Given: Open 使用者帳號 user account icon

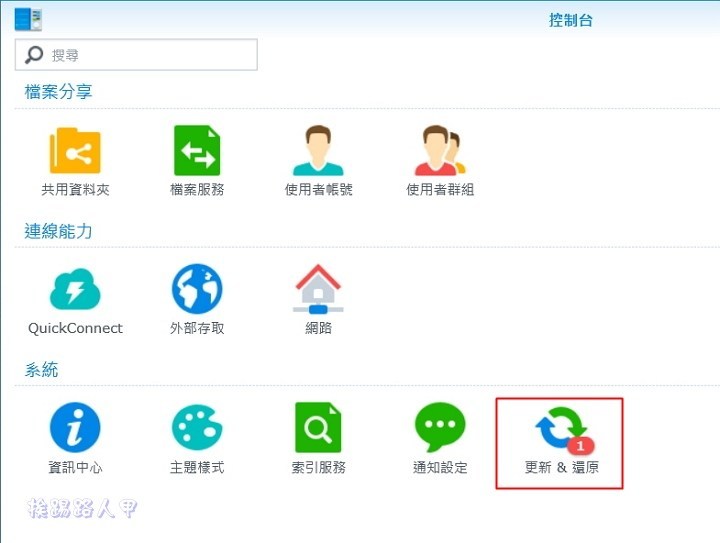Looking at the screenshot, I should pos(318,150).
